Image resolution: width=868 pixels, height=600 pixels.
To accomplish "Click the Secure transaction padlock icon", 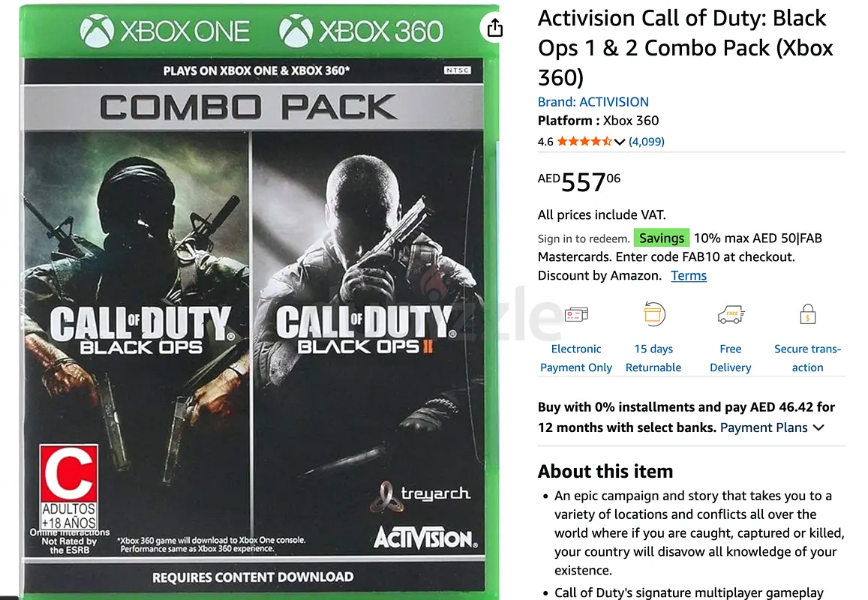I will click(x=807, y=313).
